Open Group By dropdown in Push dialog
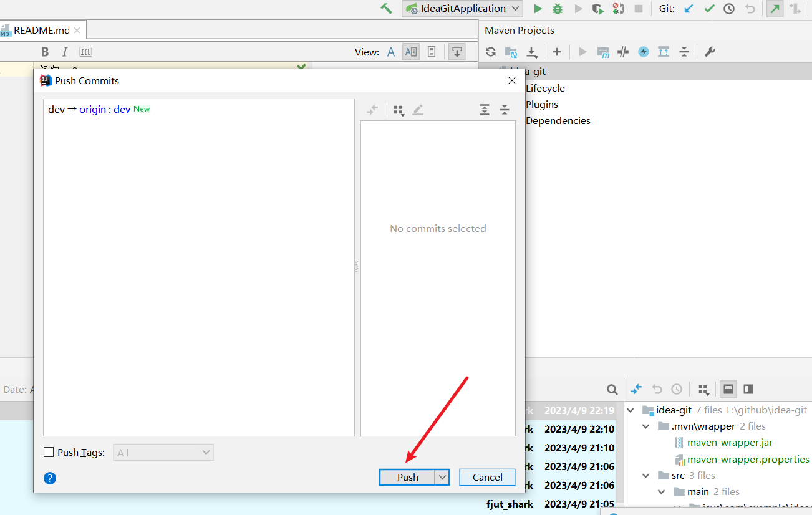 (399, 110)
